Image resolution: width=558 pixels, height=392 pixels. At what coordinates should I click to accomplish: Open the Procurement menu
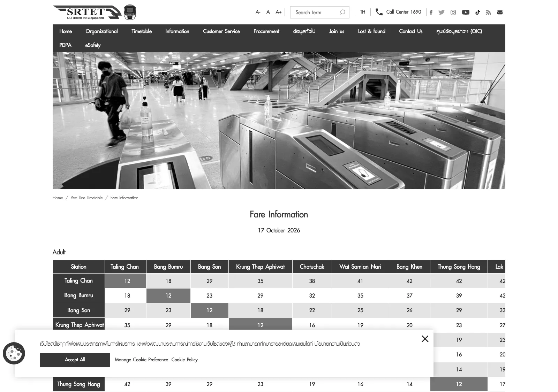tap(266, 31)
